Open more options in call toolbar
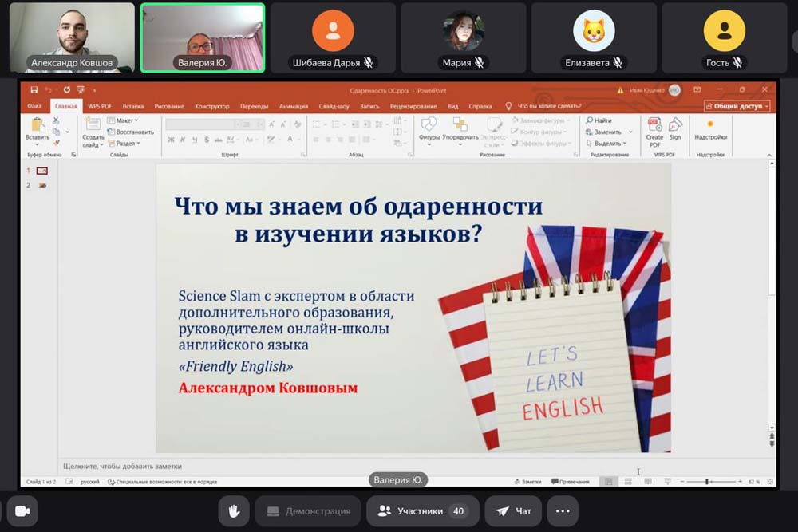Screen dimensions: 798x532 coord(563,511)
